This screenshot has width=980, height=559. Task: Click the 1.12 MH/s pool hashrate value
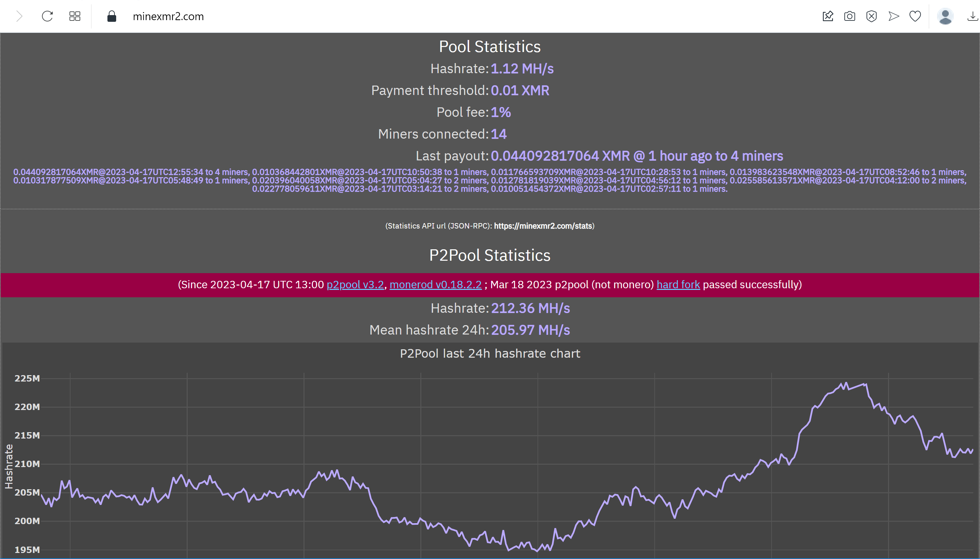coord(522,69)
